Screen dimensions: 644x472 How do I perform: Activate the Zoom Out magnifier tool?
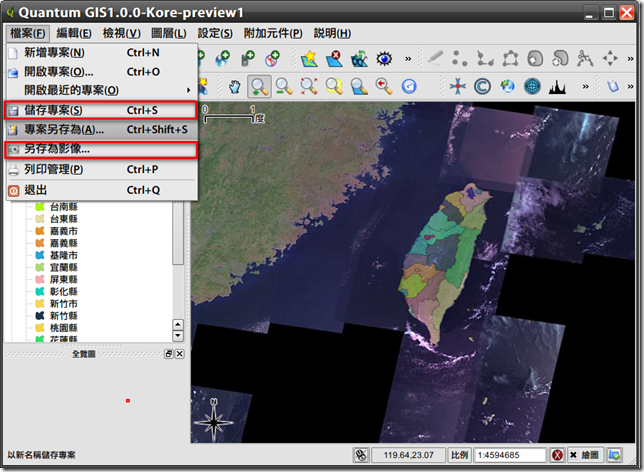(284, 86)
